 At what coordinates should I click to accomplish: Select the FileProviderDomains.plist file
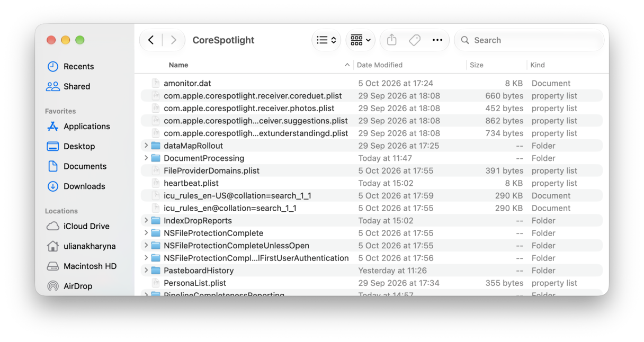[211, 170]
